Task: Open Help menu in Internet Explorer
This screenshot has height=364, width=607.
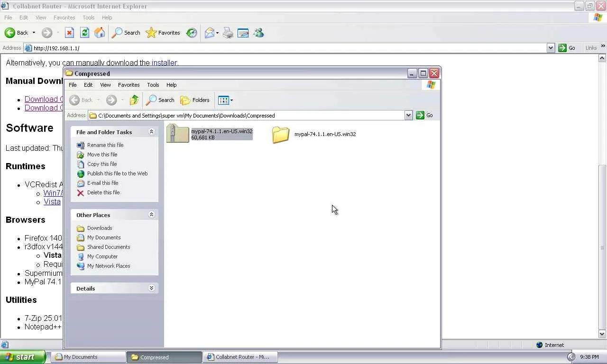Action: click(x=107, y=18)
